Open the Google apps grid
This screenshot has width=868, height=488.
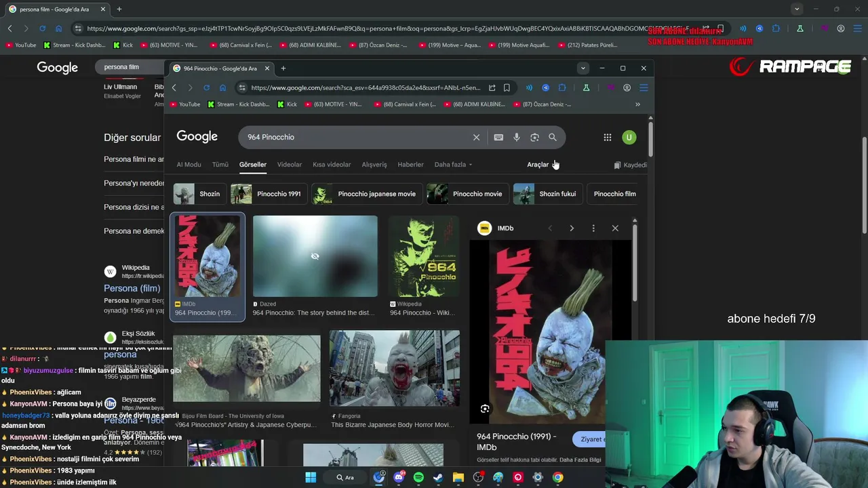608,138
